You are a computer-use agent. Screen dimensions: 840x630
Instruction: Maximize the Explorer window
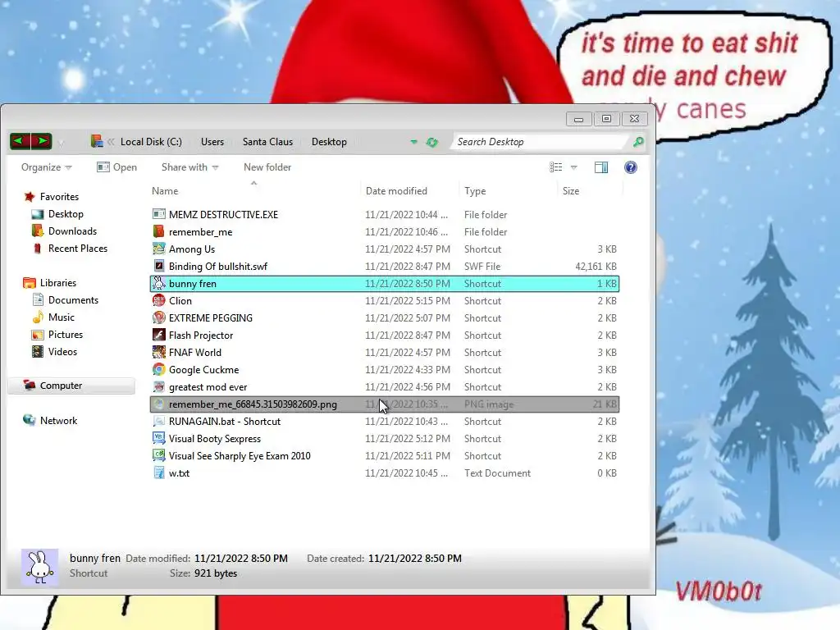tap(606, 119)
